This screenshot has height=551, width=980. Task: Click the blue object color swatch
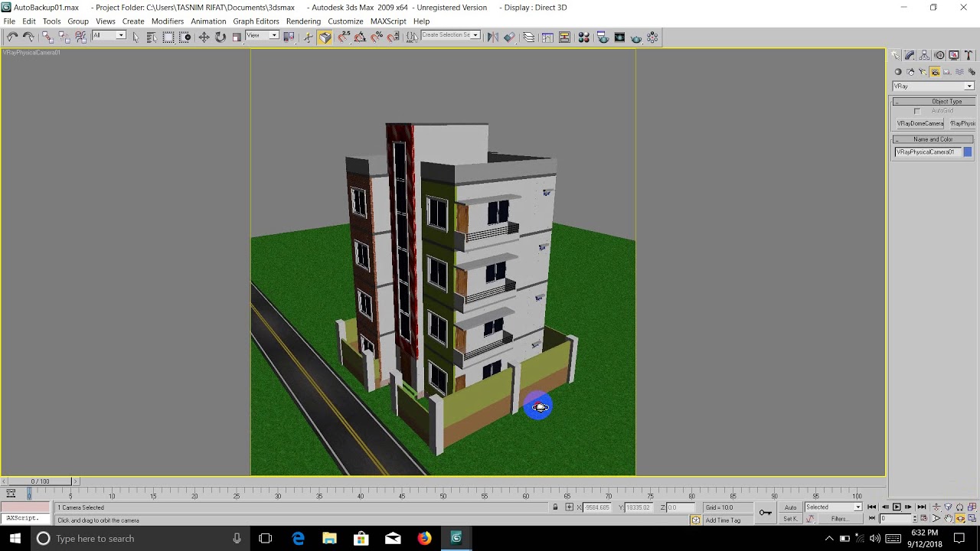pos(968,152)
